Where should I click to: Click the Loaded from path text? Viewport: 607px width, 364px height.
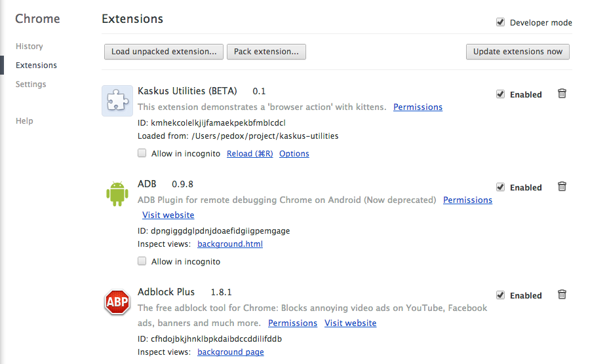pyautogui.click(x=238, y=136)
